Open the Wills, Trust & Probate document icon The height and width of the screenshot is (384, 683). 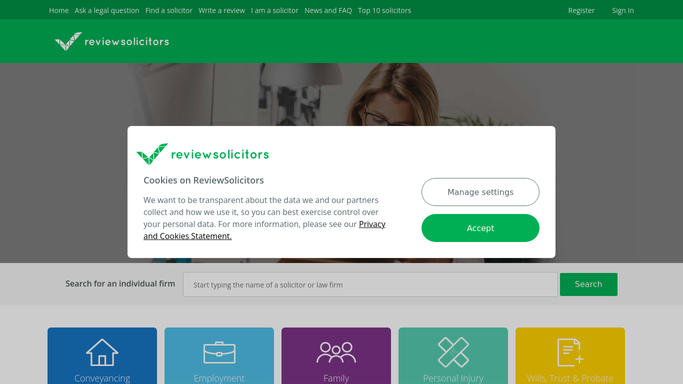tap(570, 352)
